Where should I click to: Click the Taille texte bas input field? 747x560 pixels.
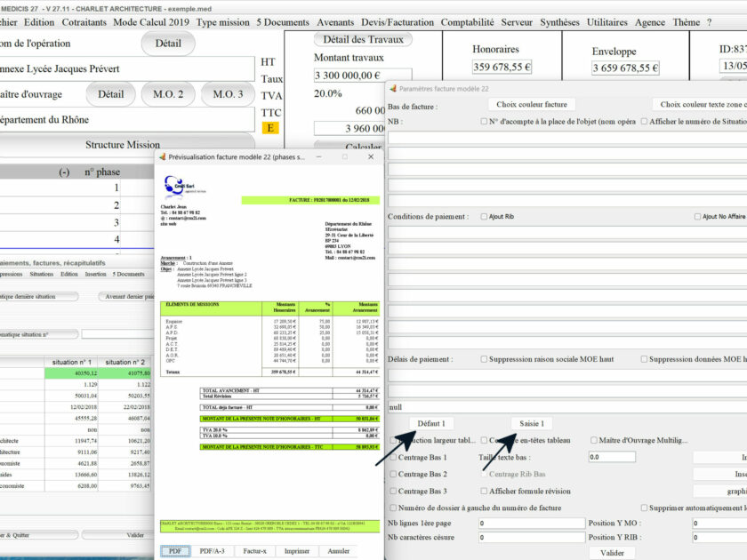tap(612, 457)
